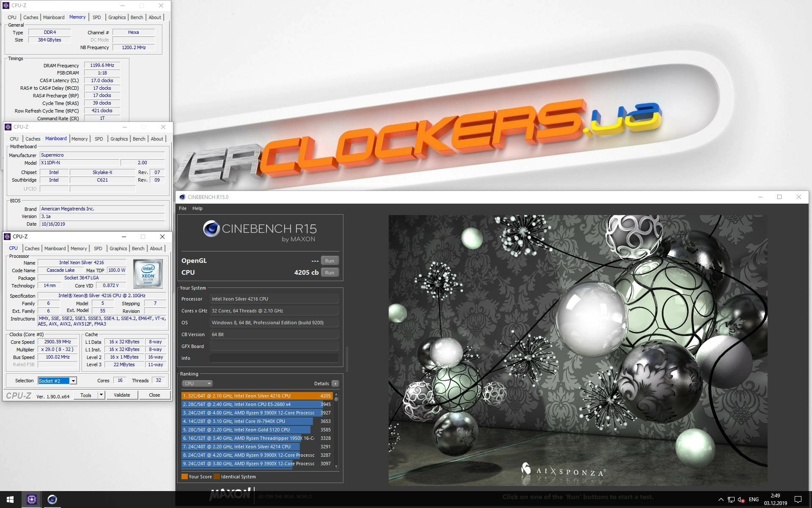This screenshot has width=812, height=508.
Task: Maximize the Cinebench window
Action: pyautogui.click(x=779, y=197)
